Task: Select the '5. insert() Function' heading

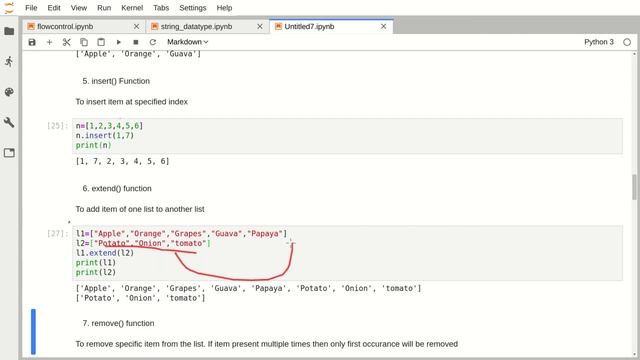Action: coord(116,81)
